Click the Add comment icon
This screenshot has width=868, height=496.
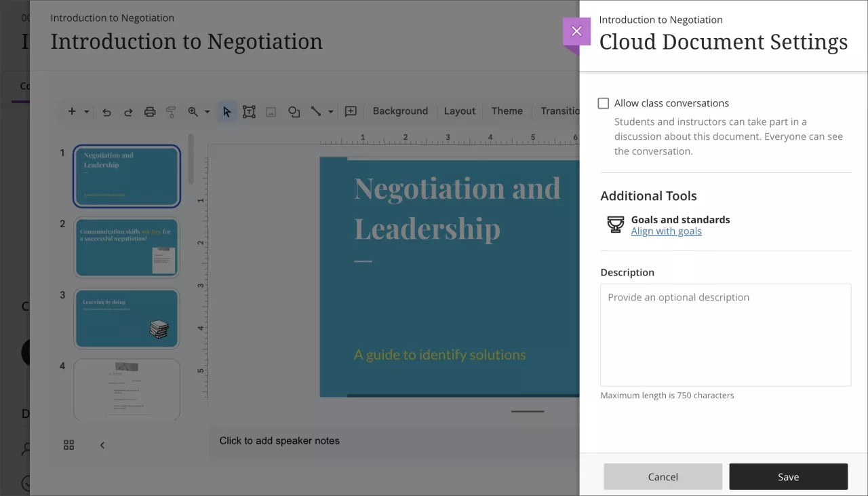(x=351, y=111)
